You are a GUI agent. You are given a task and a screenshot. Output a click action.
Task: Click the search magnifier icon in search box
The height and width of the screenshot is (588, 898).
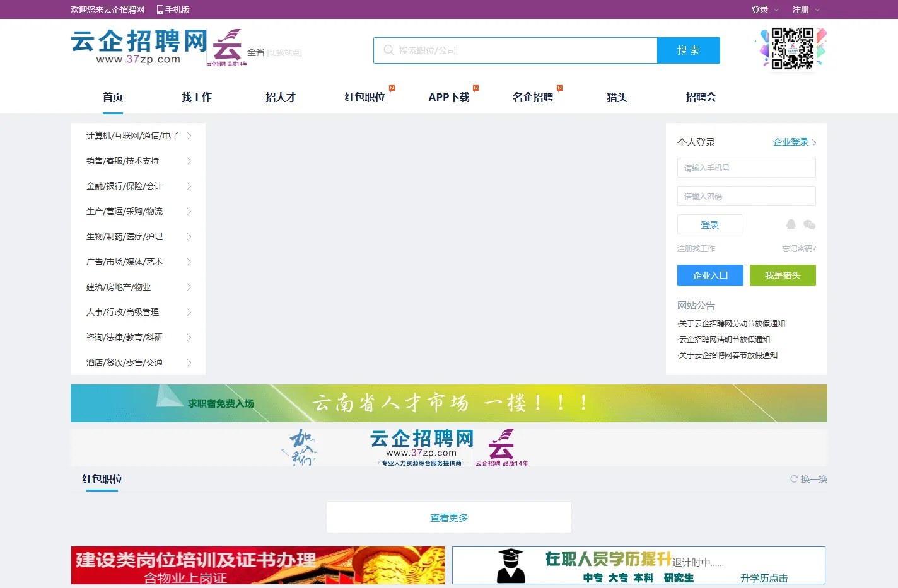(x=388, y=50)
